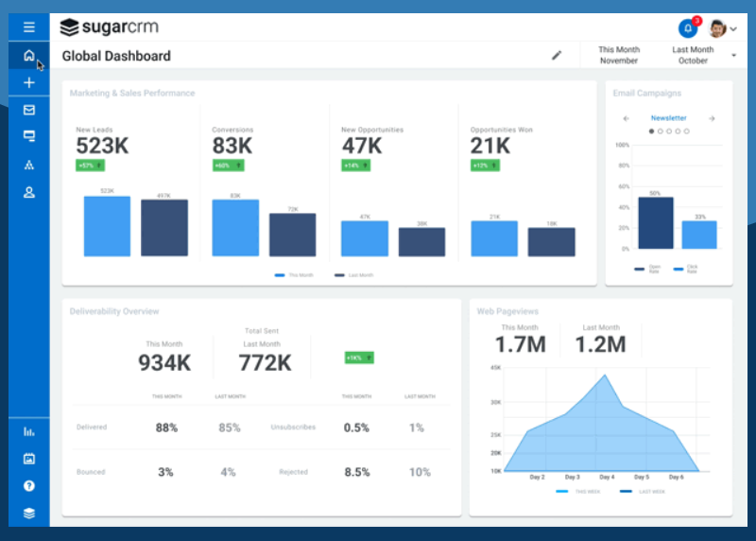Go to previous email campaign with left arrow
The height and width of the screenshot is (541, 756).
pyautogui.click(x=626, y=118)
